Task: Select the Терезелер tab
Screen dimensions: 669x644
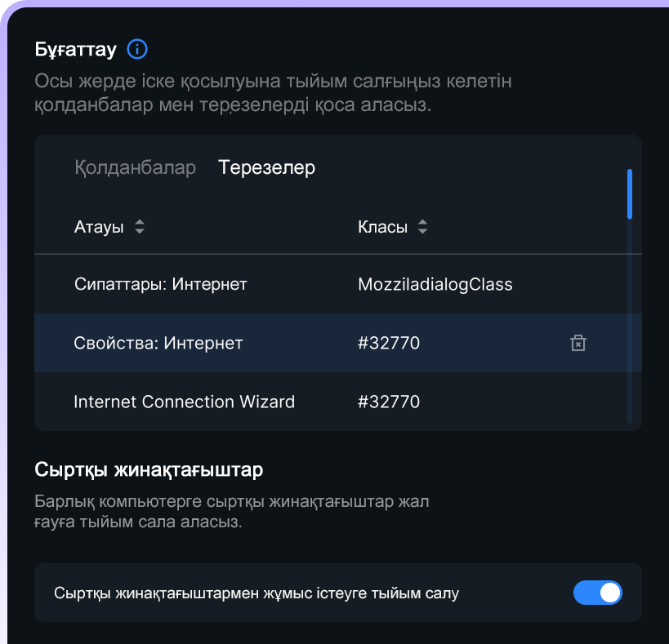Action: click(x=266, y=167)
